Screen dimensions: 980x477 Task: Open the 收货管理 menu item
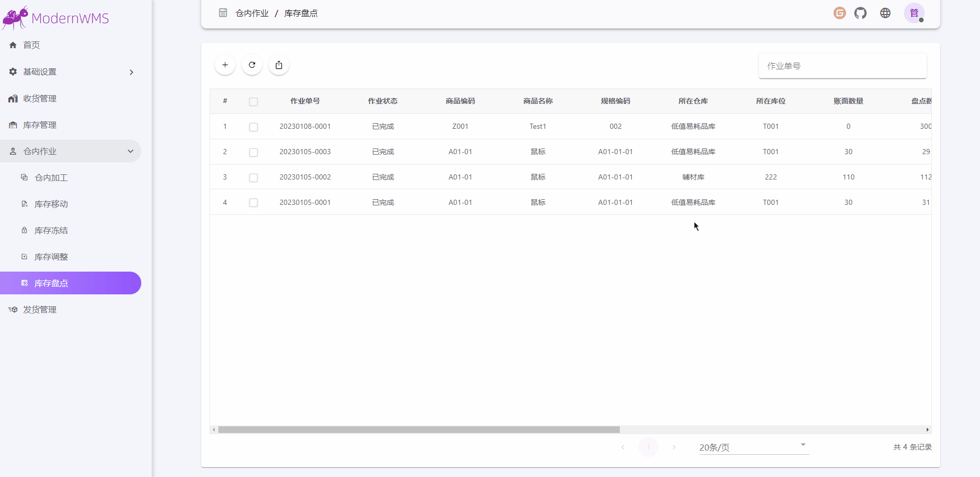70,98
